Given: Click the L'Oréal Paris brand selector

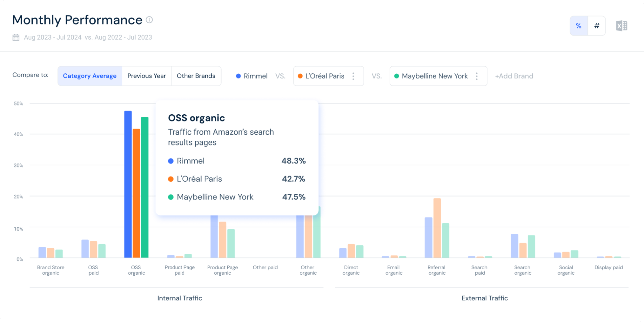Looking at the screenshot, I should tap(328, 76).
